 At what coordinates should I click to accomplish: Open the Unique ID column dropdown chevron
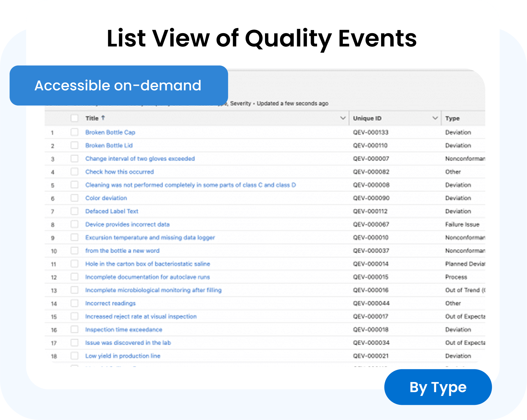435,118
